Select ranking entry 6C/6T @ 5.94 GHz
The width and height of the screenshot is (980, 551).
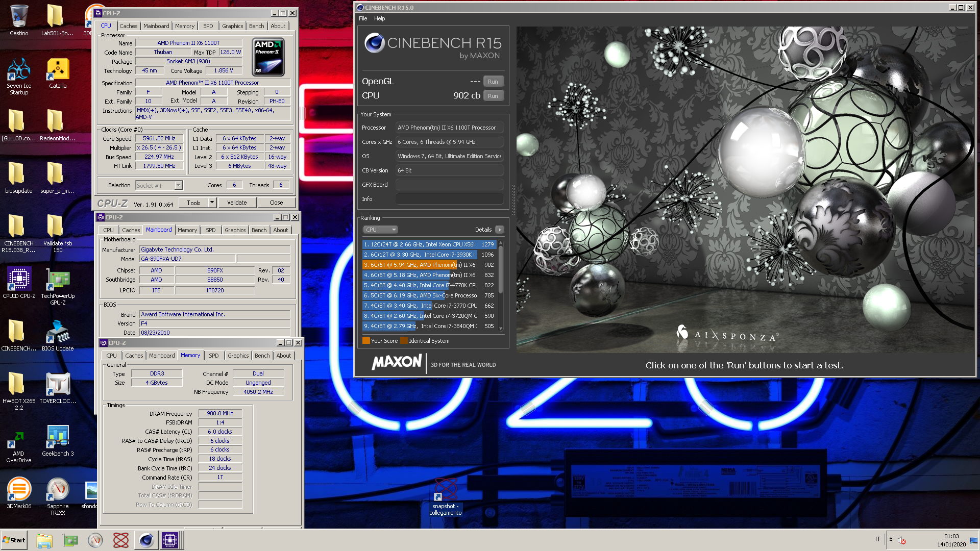coord(429,265)
